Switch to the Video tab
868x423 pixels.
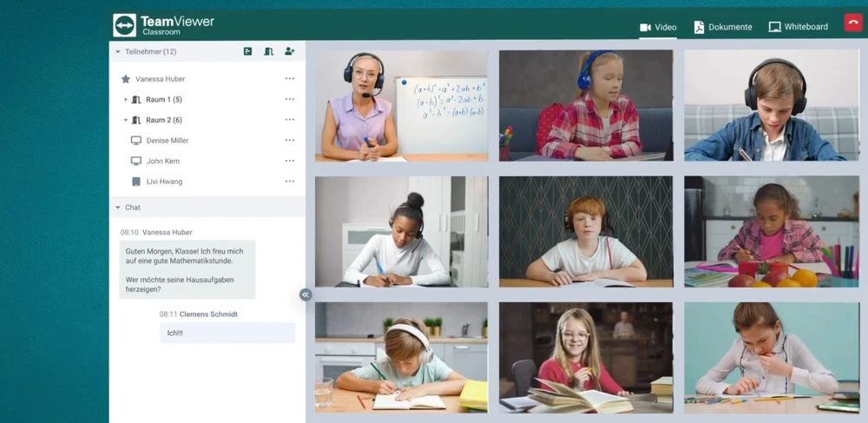coord(658,27)
